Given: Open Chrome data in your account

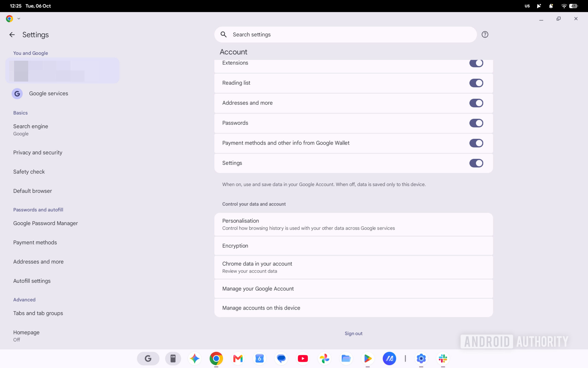Looking at the screenshot, I should (x=353, y=267).
